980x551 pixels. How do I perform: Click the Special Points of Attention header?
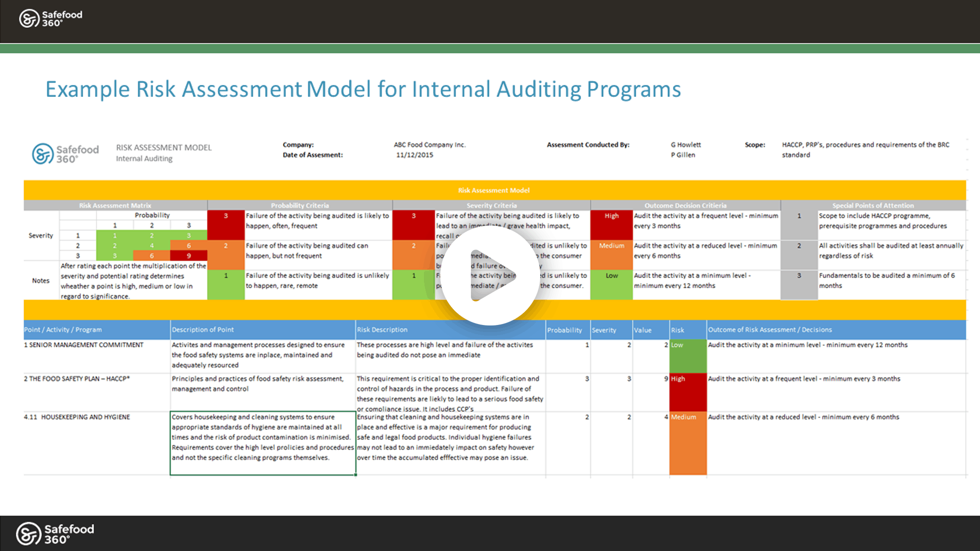(x=873, y=206)
